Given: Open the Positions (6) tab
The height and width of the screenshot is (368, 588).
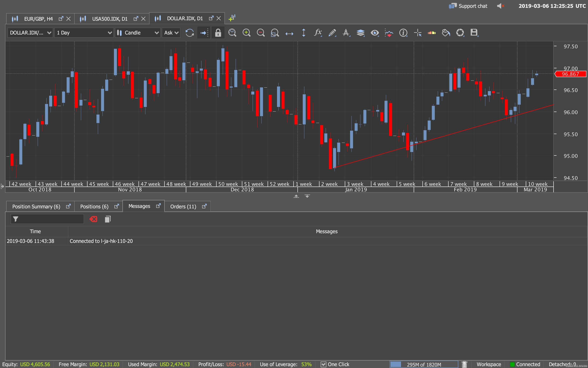Looking at the screenshot, I should coord(94,207).
